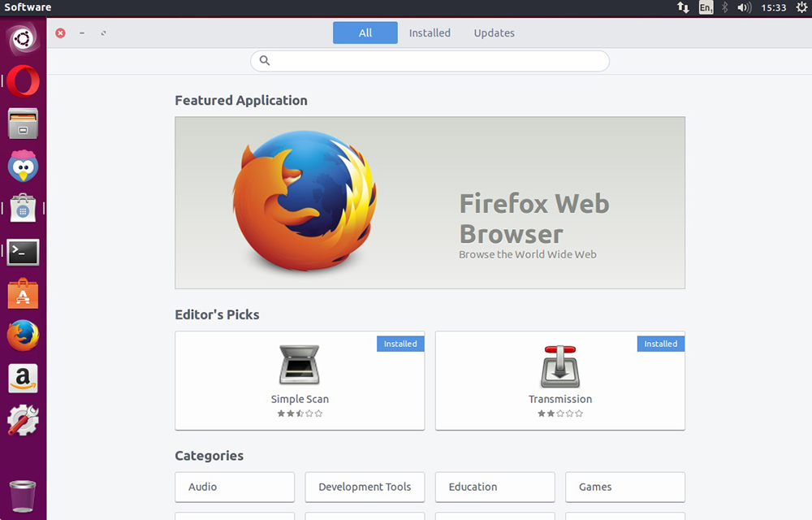The image size is (812, 520).
Task: Click the Bluetooth indicator in top panel
Action: pyautogui.click(x=725, y=7)
